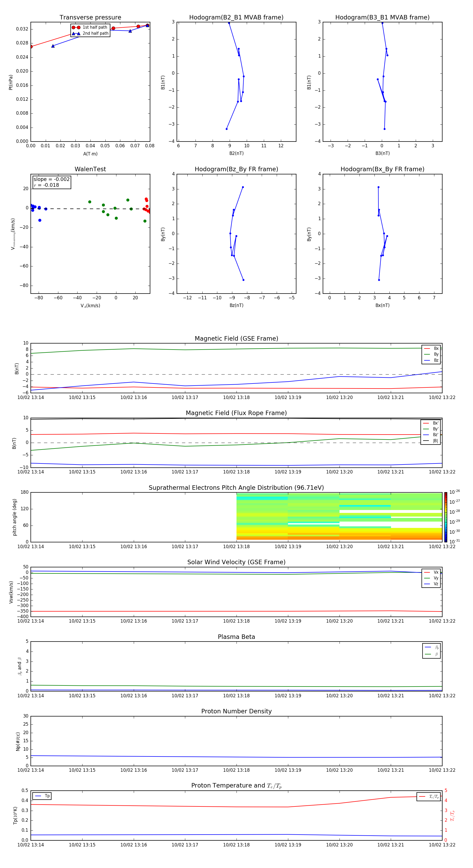Select the "Hodogram(B3_B1 MVAB frame)" title
473x868 pixels.
click(382, 18)
